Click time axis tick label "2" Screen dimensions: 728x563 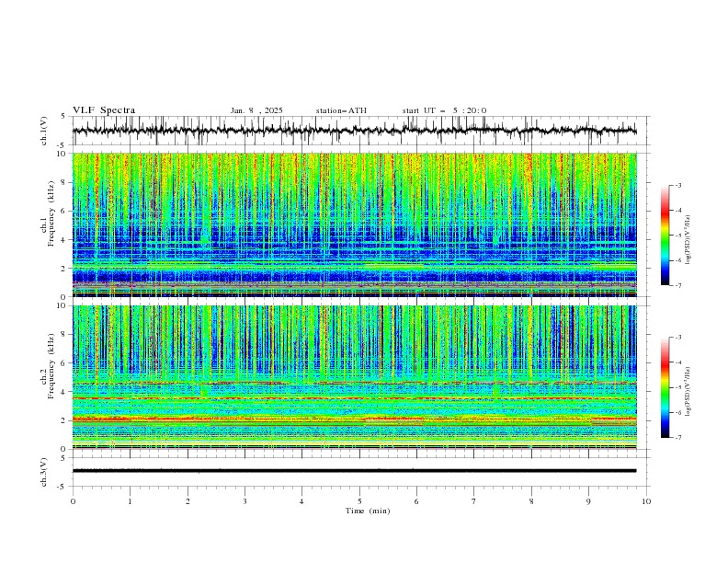(x=188, y=501)
